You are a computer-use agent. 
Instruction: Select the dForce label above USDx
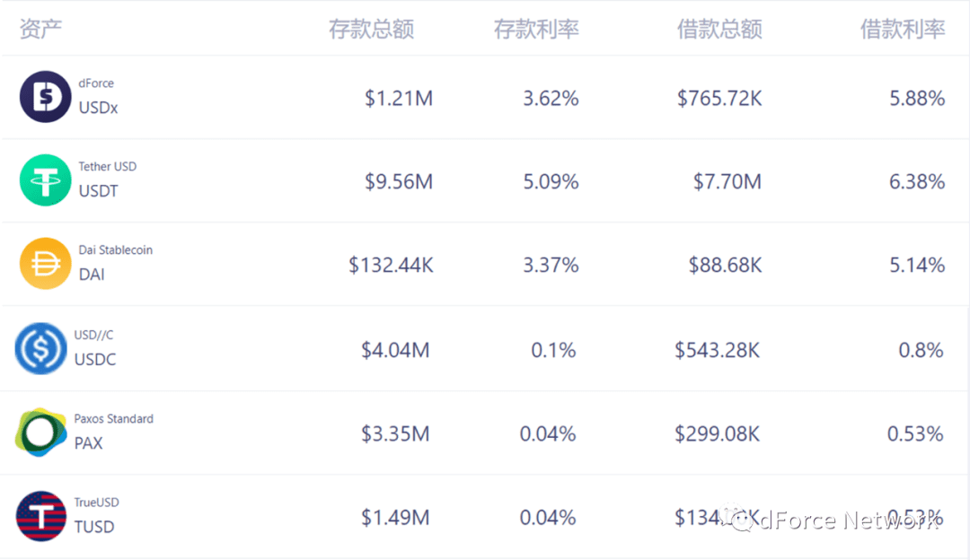pyautogui.click(x=96, y=83)
